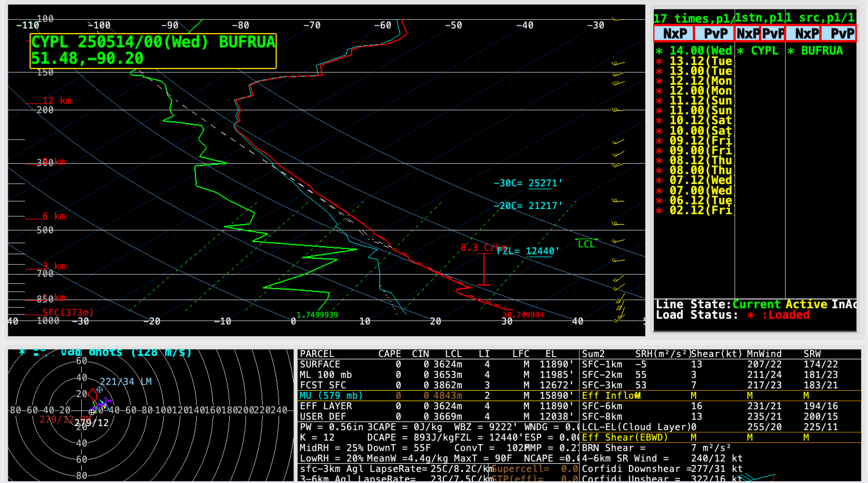Click the Line State Current label
Image resolution: width=868 pixels, height=483 pixels.
[x=756, y=304]
